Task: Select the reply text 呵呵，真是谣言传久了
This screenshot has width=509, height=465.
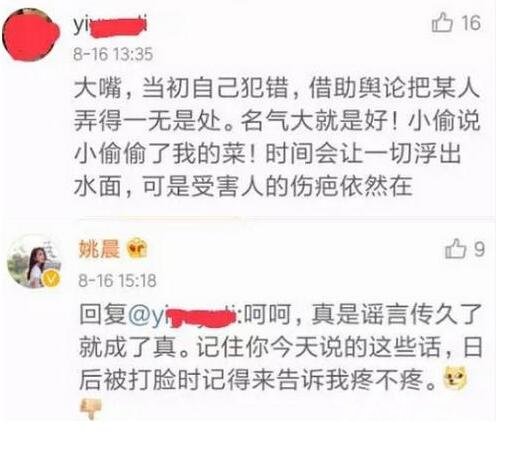Action: pos(363,314)
